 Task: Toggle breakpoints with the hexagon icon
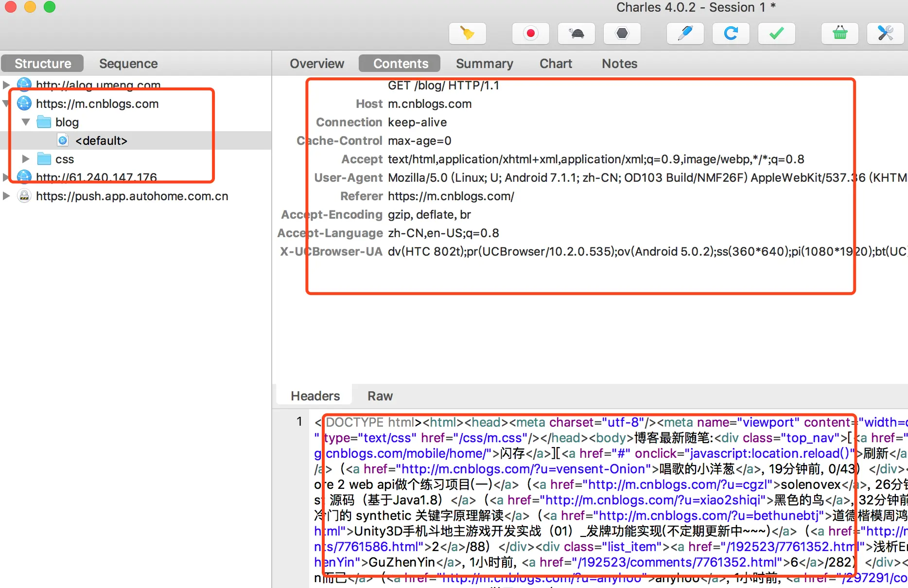point(622,34)
